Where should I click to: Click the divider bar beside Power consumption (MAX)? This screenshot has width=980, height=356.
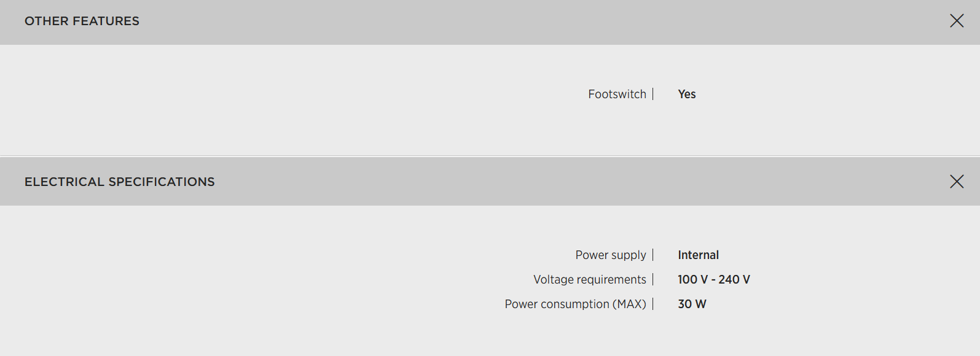click(653, 304)
